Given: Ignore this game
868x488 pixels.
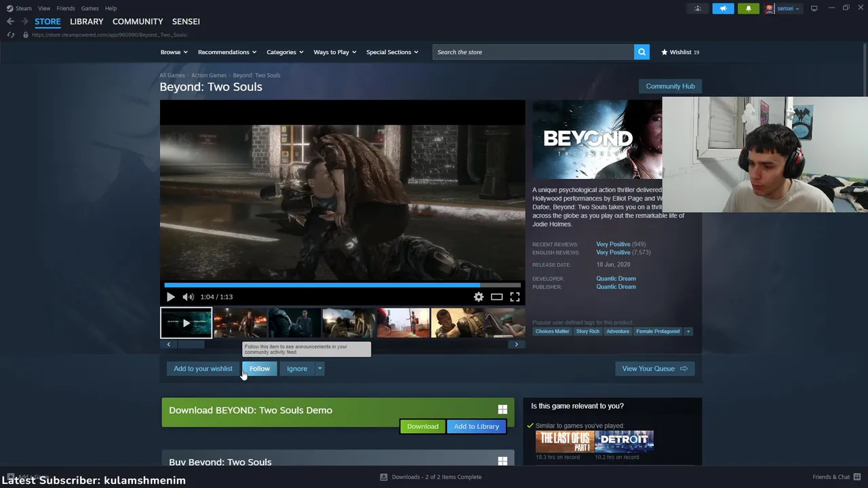Looking at the screenshot, I should point(297,369).
